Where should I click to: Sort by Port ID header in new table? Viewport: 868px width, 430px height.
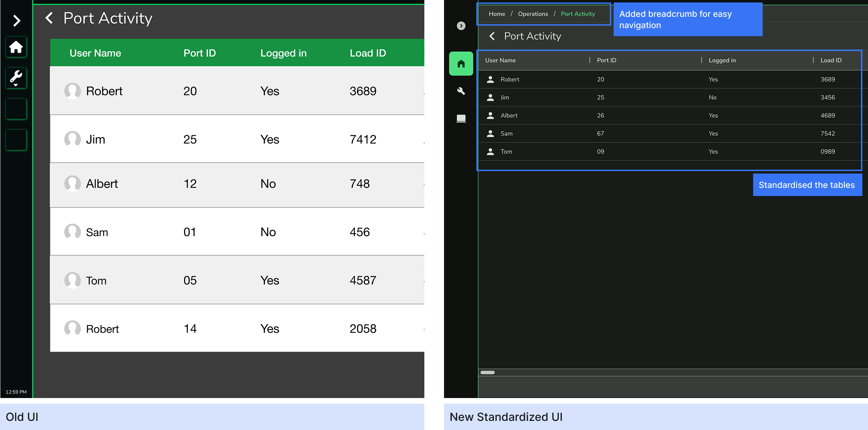(606, 60)
